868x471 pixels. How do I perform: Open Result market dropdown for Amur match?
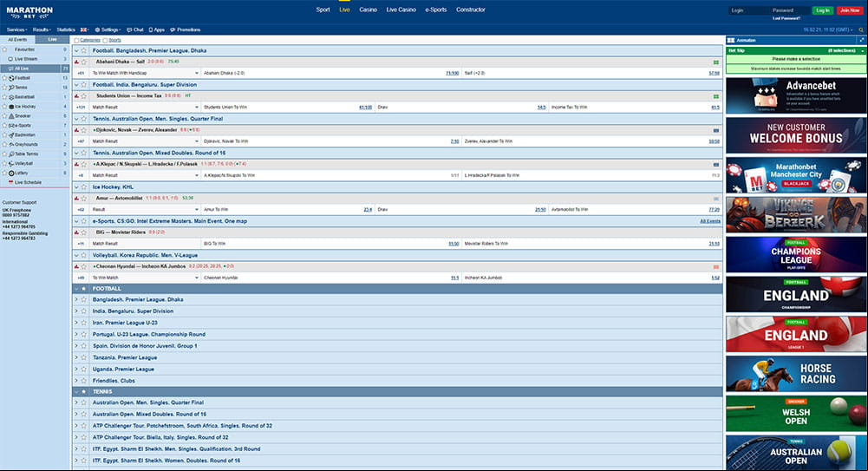pyautogui.click(x=145, y=210)
